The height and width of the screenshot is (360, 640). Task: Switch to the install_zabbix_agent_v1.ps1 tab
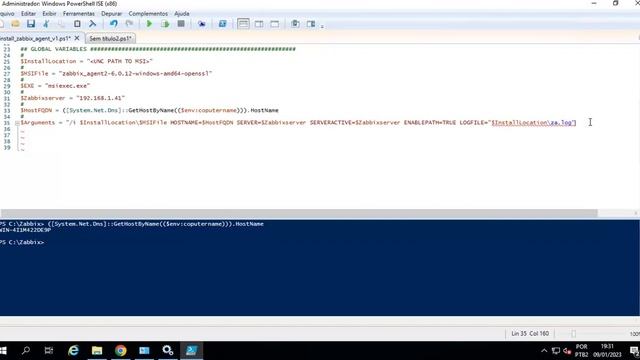pos(36,38)
